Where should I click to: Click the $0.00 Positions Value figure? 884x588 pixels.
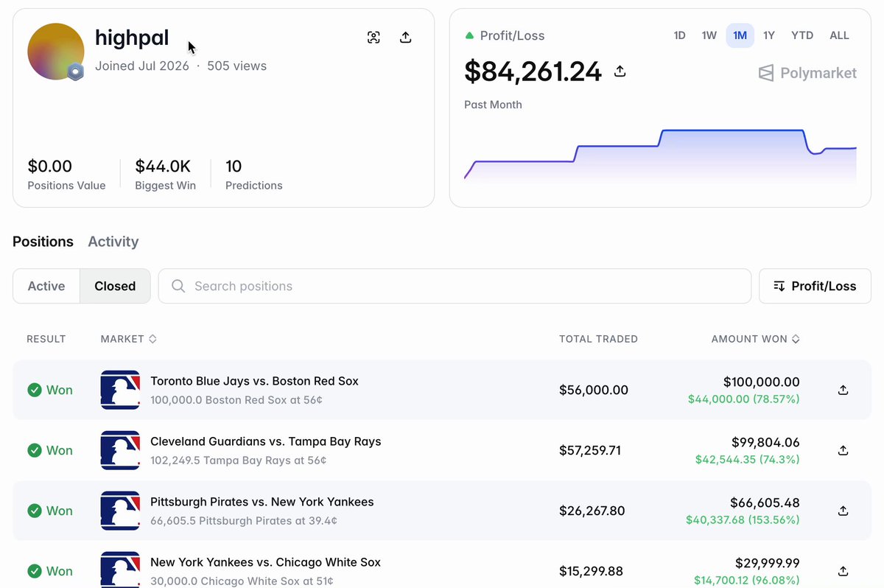pos(50,167)
